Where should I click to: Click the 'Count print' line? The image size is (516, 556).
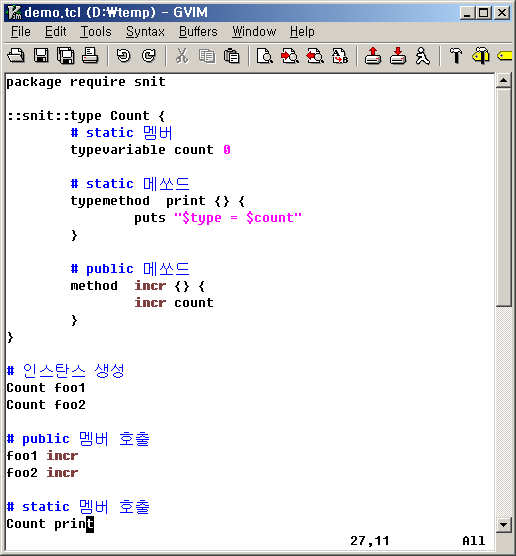coord(50,524)
